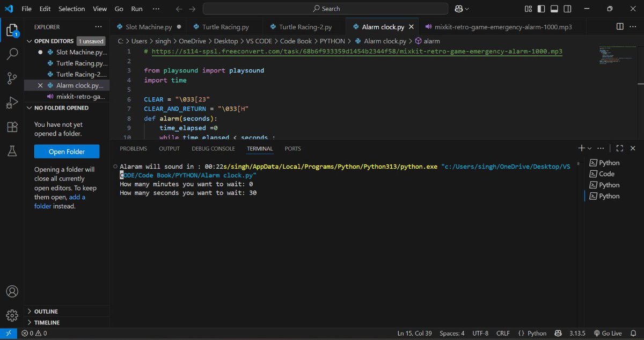Open the Explorer view in activity bar
Screen dimensions: 644x340
pyautogui.click(x=12, y=29)
